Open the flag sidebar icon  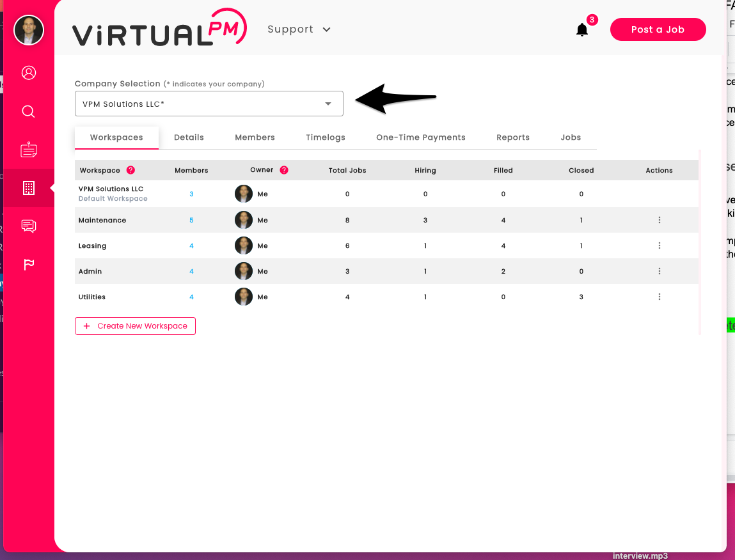pos(29,264)
